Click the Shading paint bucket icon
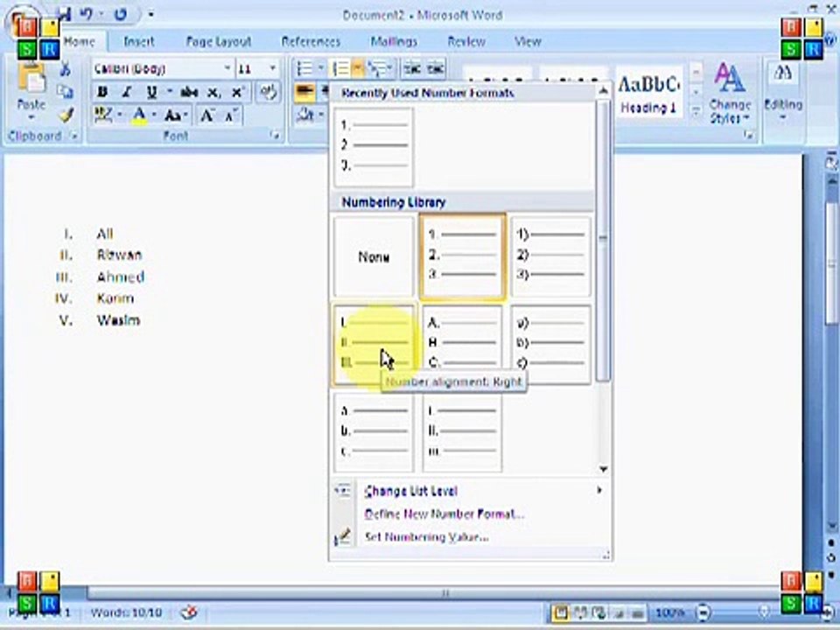This screenshot has height=630, width=840. (306, 115)
